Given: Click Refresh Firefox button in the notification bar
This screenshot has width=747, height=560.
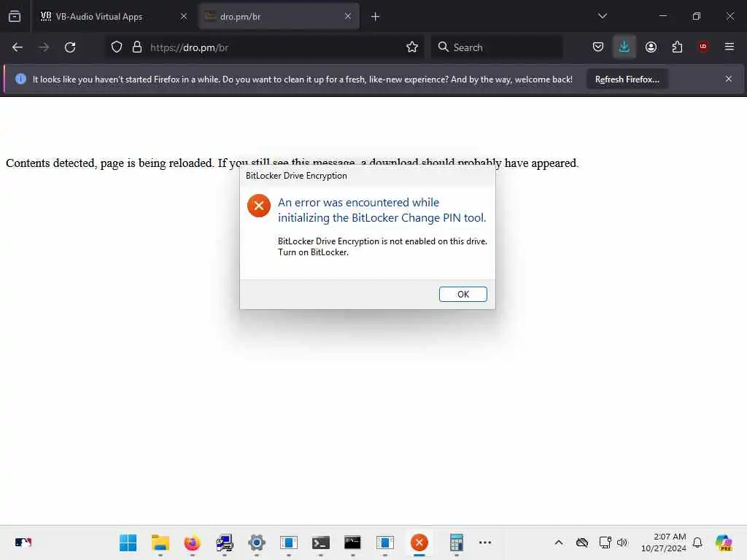Looking at the screenshot, I should click(627, 79).
